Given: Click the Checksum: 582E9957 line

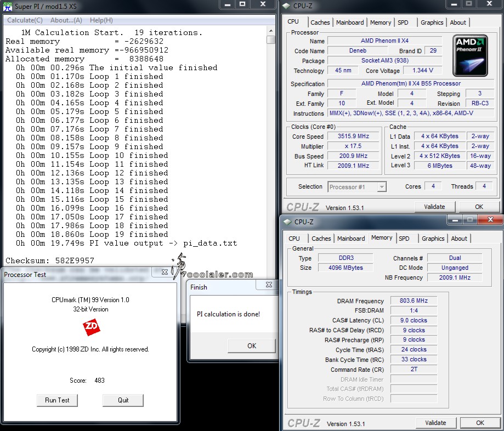Looking at the screenshot, I should tap(50, 260).
